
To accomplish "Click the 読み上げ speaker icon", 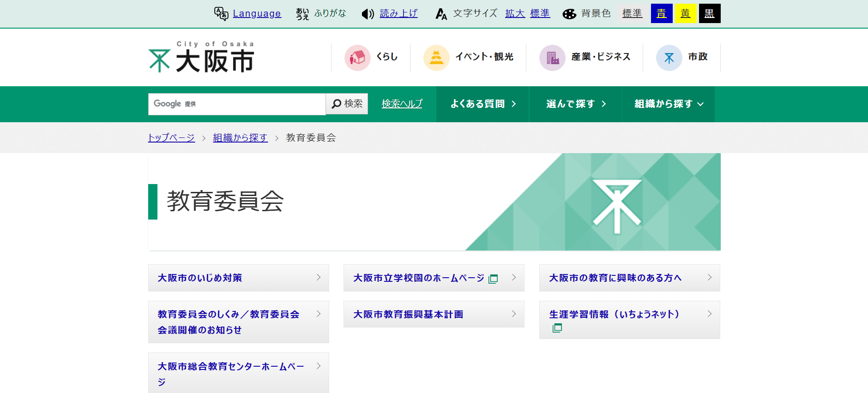I will (368, 14).
